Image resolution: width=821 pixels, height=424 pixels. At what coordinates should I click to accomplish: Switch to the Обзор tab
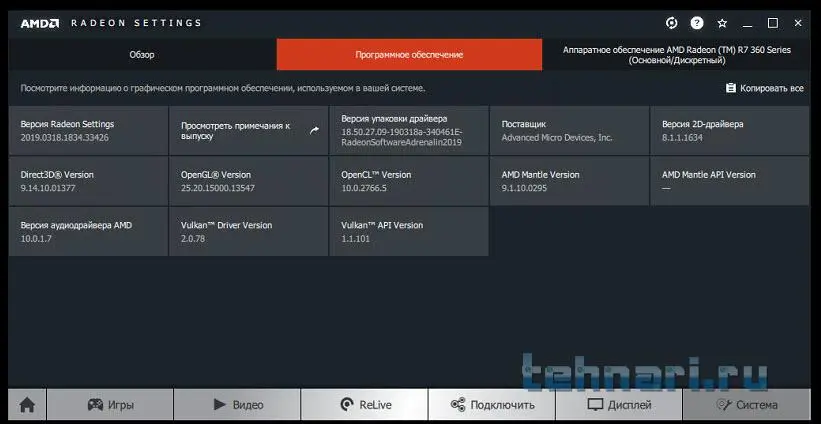(142, 54)
